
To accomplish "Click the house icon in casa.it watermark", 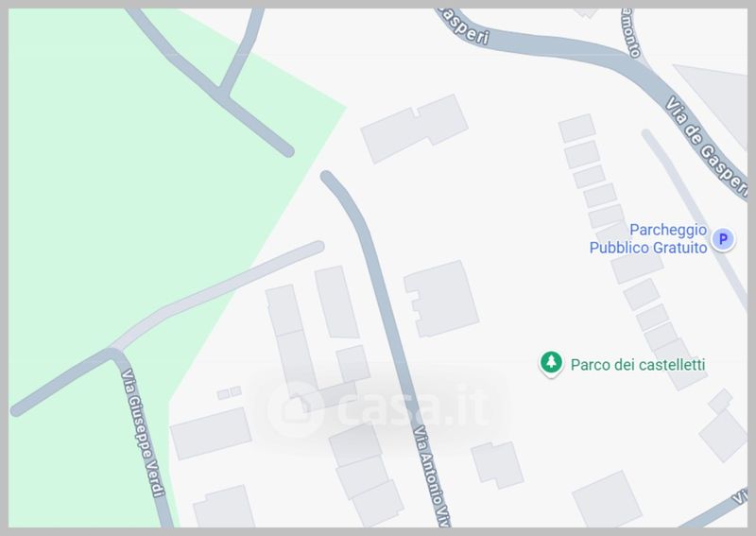I will [295, 409].
